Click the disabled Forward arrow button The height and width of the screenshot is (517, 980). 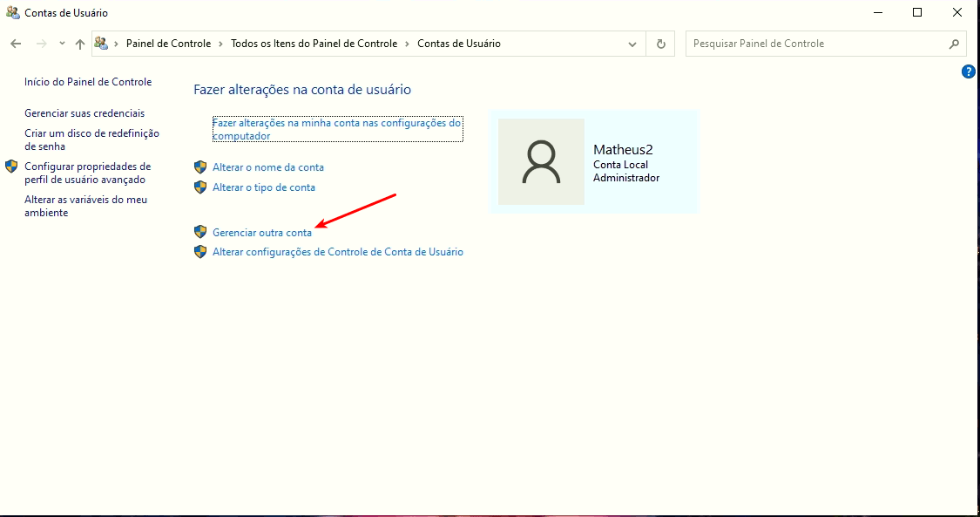coord(42,44)
